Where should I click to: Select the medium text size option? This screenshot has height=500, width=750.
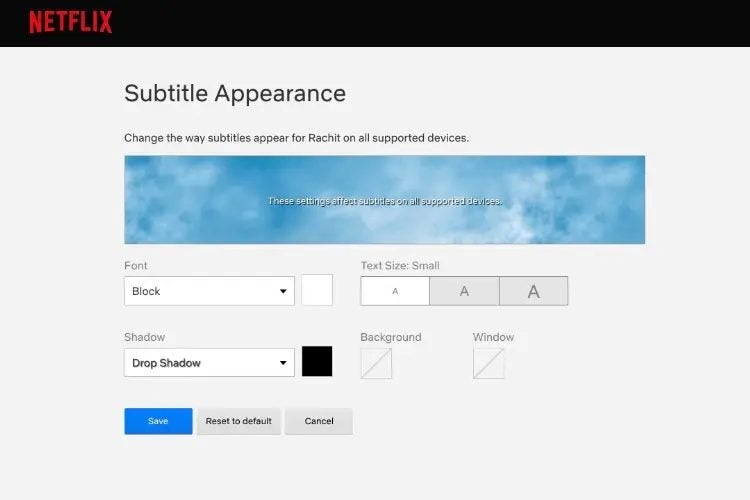click(464, 291)
